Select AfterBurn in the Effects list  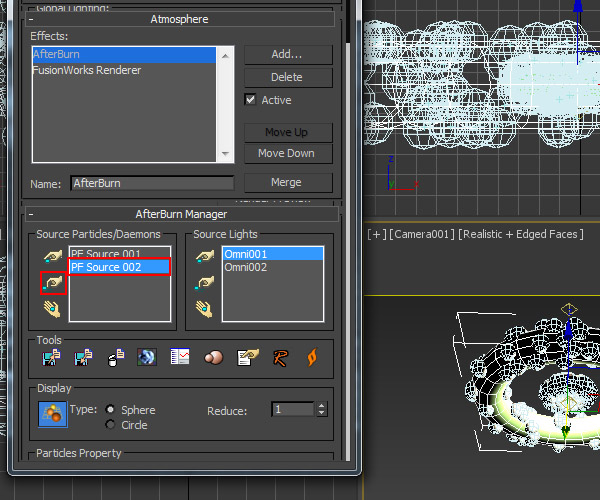point(124,54)
